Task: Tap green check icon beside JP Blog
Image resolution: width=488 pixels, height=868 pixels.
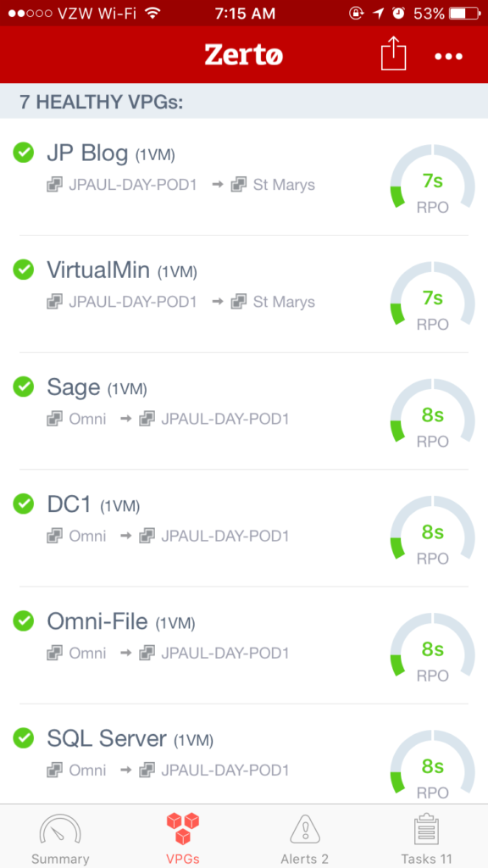Action: [x=23, y=153]
